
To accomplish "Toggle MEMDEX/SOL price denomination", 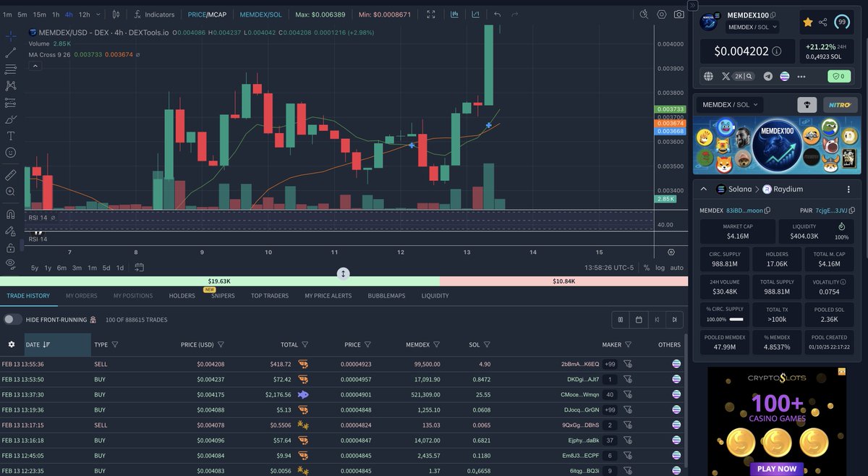I will [x=261, y=14].
